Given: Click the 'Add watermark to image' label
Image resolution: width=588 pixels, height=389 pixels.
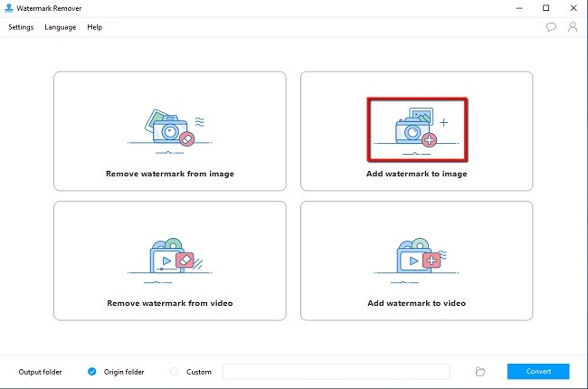Looking at the screenshot, I should click(x=416, y=173).
